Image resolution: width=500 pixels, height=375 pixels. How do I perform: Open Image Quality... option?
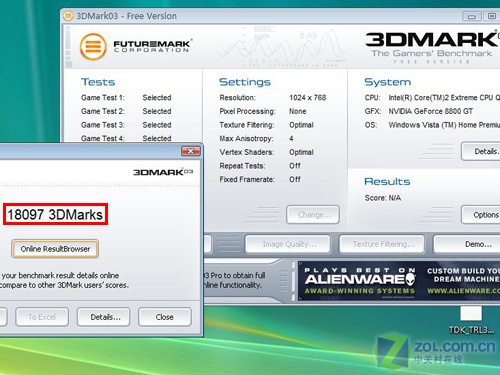point(288,244)
